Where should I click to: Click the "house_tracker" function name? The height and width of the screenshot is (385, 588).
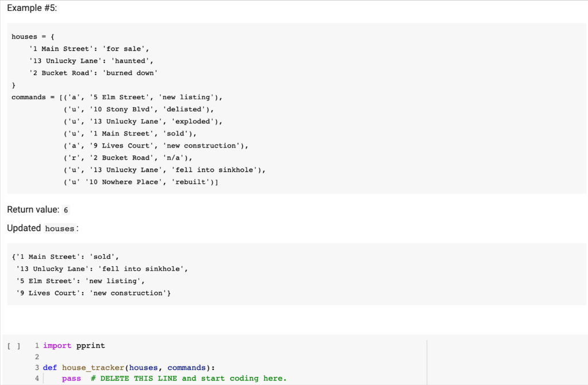coord(94,368)
